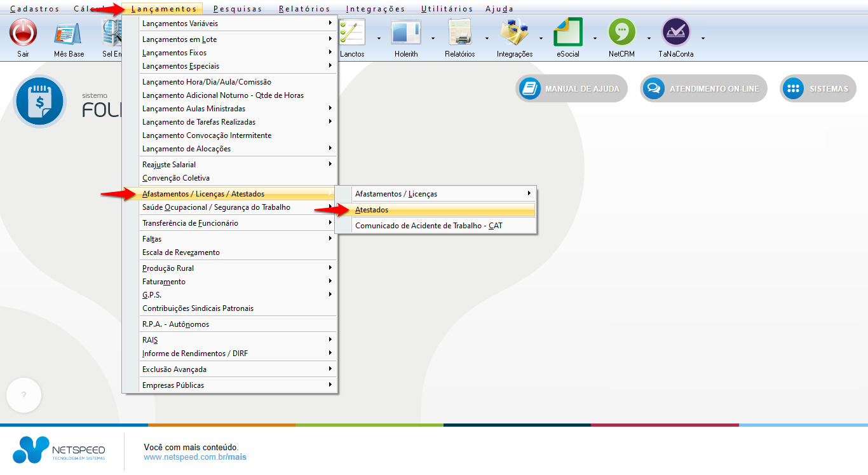Click the Relatórios printer icon
Screen dimensions: 868x475
(460, 33)
